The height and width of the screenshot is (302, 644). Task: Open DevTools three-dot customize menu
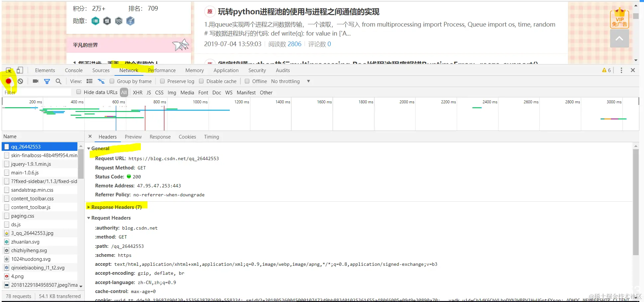(621, 70)
